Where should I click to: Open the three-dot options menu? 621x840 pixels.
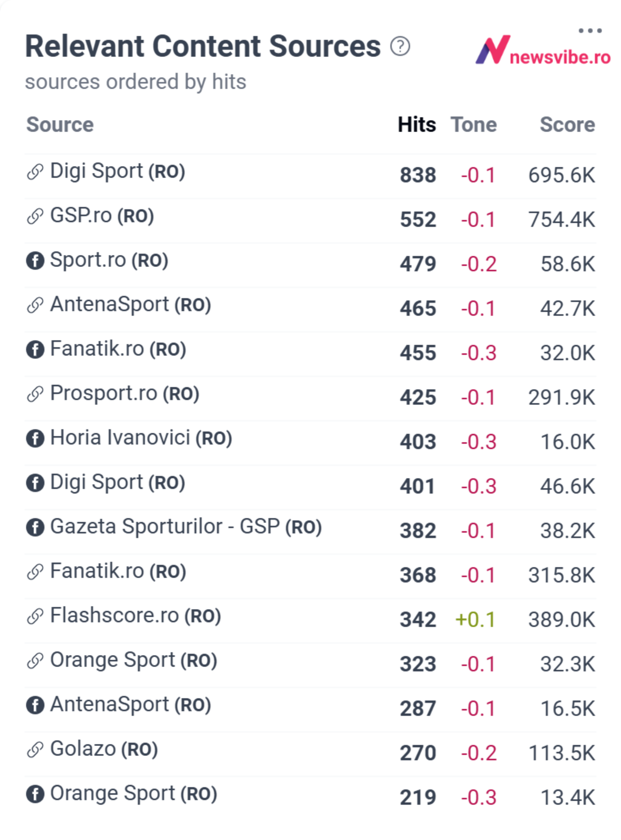point(590,31)
